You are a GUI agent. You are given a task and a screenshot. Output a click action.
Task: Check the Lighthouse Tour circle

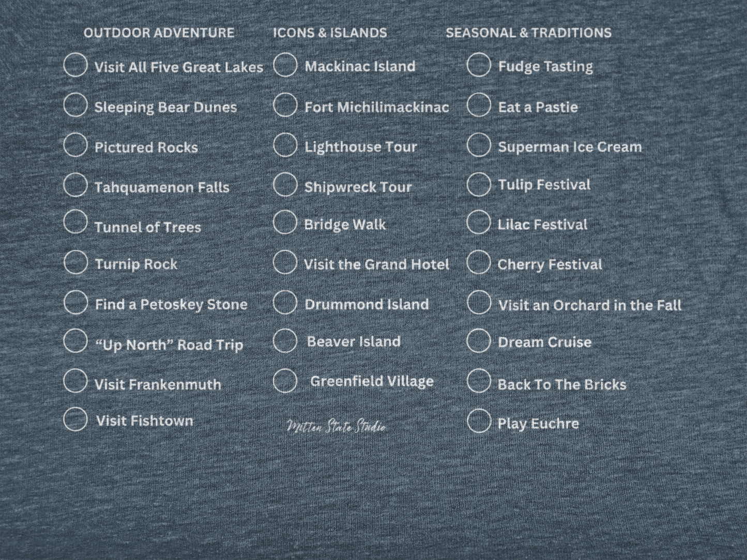pos(285,145)
